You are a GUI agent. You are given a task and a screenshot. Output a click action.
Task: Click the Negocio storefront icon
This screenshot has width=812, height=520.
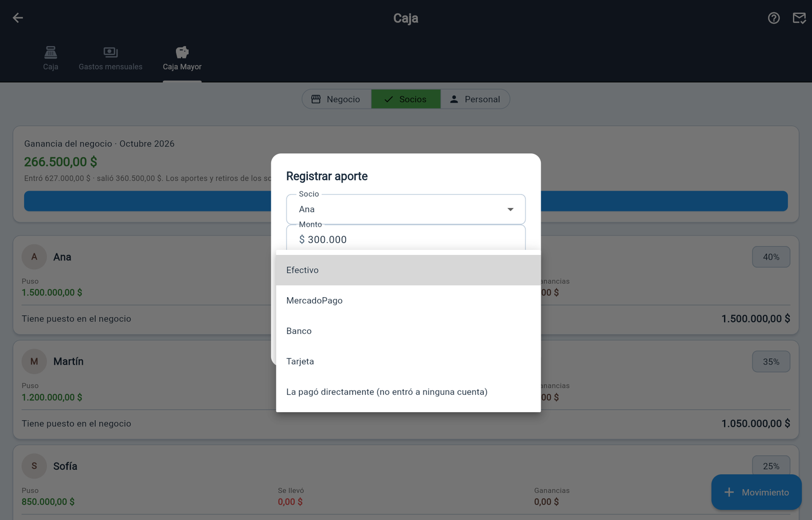316,99
